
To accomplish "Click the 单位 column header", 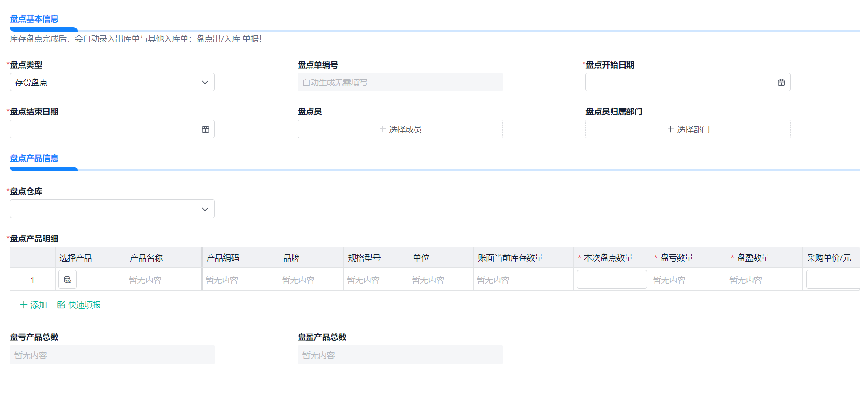I will pyautogui.click(x=441, y=258).
